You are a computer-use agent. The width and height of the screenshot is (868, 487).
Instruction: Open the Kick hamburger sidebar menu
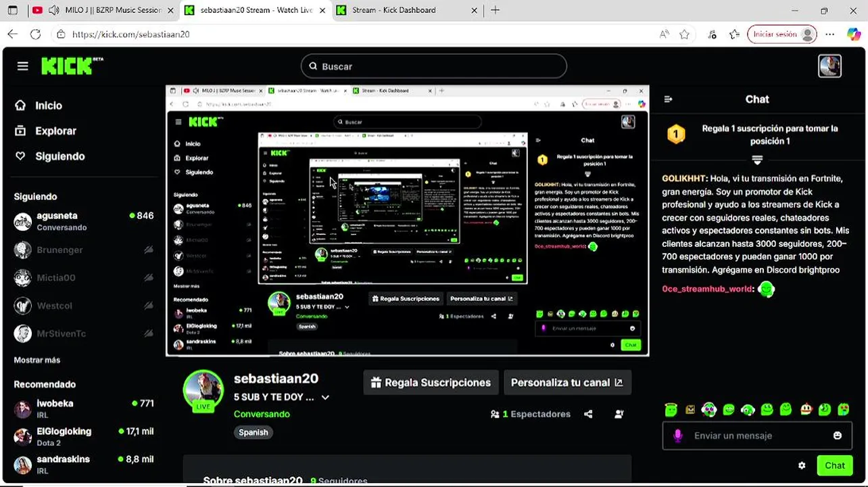(23, 66)
